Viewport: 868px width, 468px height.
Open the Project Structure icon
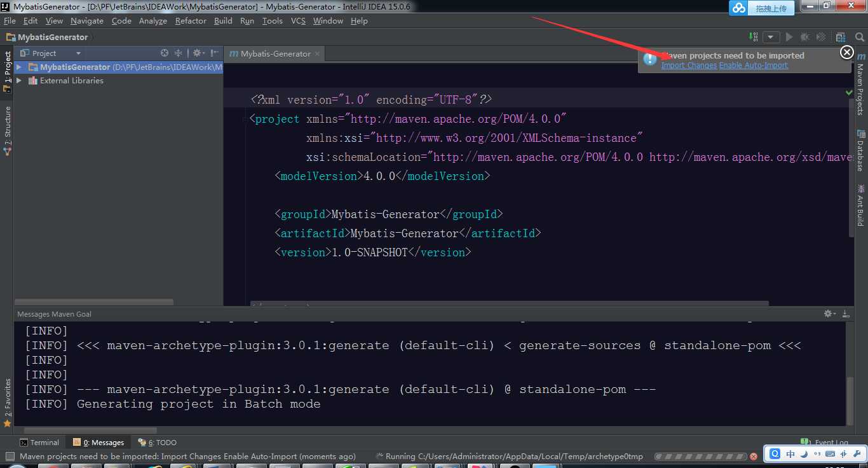point(841,38)
